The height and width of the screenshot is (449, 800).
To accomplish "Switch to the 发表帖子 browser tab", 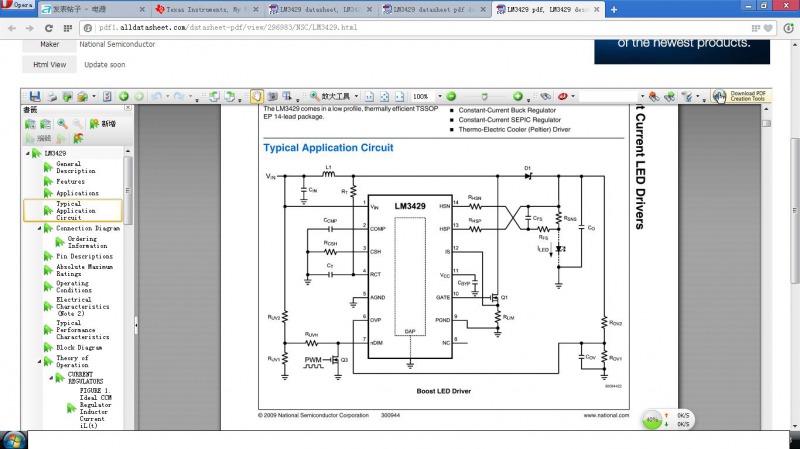I will tap(92, 9).
